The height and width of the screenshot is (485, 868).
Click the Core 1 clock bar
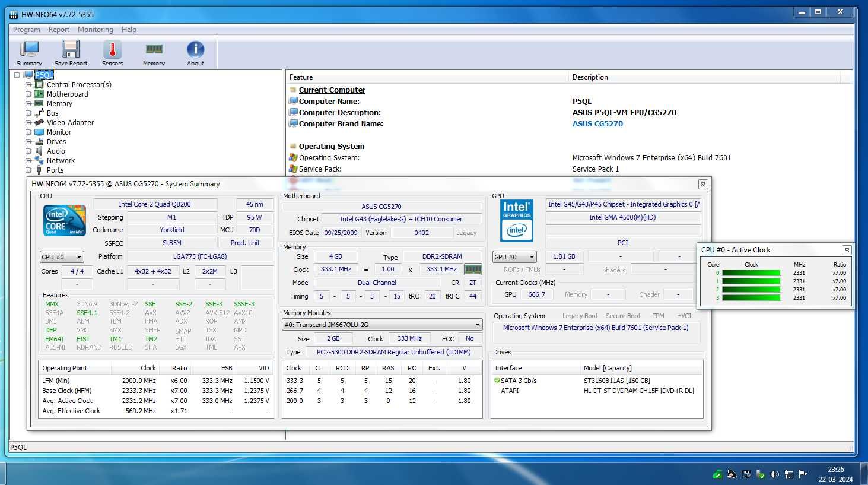click(x=751, y=281)
